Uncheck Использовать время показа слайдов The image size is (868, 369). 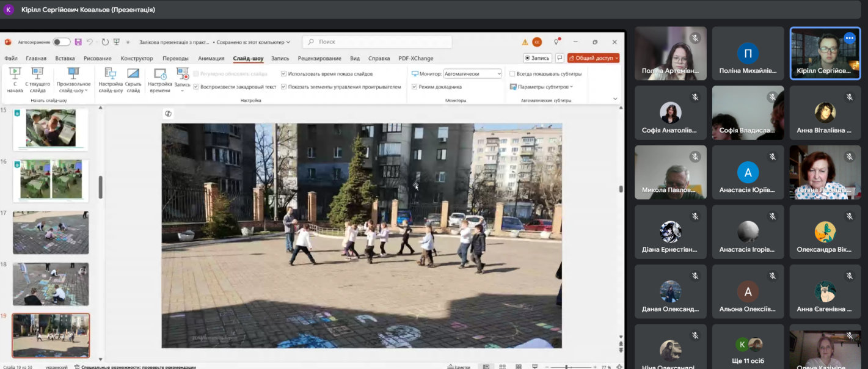click(283, 74)
